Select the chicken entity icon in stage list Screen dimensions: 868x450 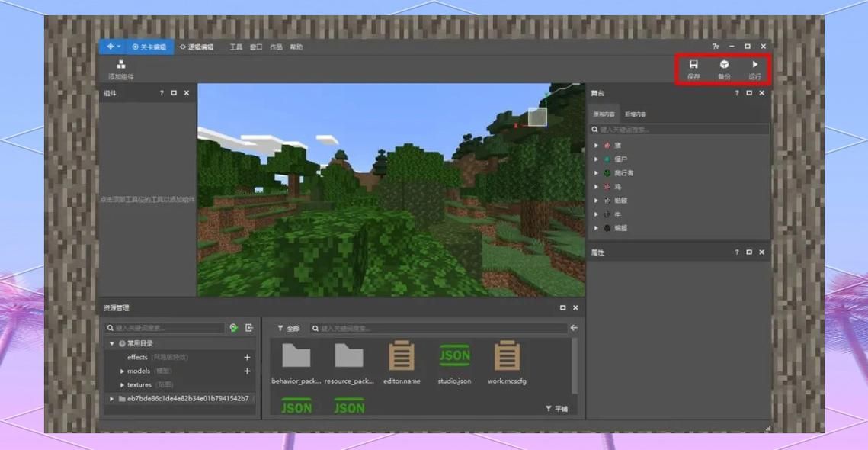(x=607, y=187)
